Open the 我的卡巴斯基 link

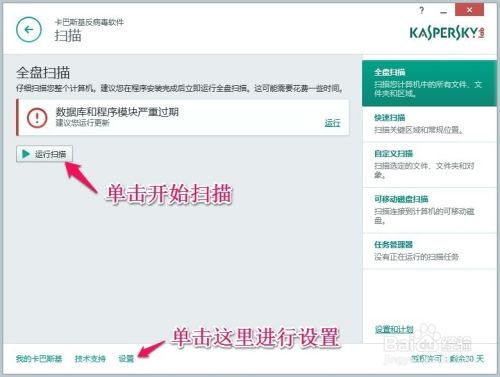coord(39,359)
